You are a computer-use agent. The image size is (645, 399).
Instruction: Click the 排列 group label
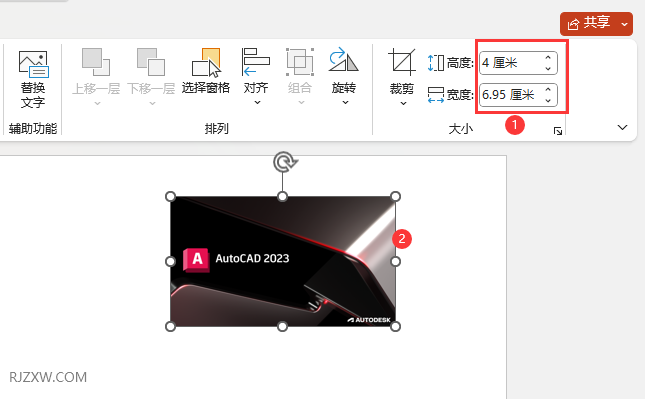pyautogui.click(x=217, y=129)
